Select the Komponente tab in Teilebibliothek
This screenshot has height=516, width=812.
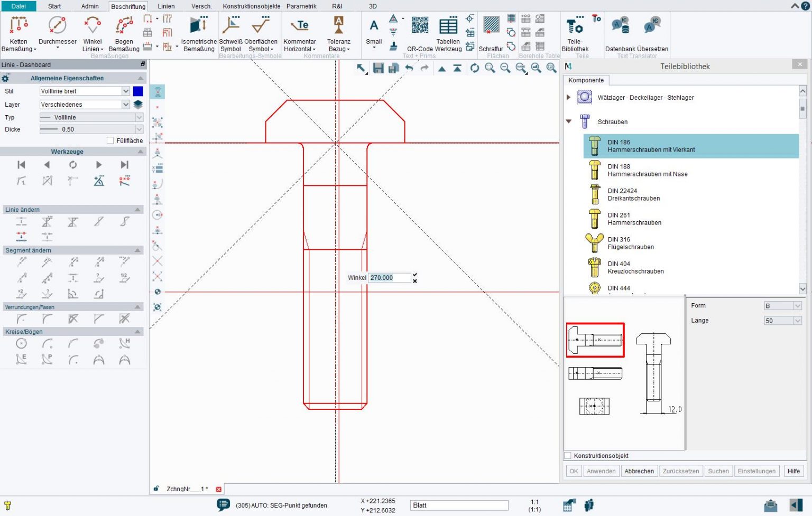click(x=586, y=80)
